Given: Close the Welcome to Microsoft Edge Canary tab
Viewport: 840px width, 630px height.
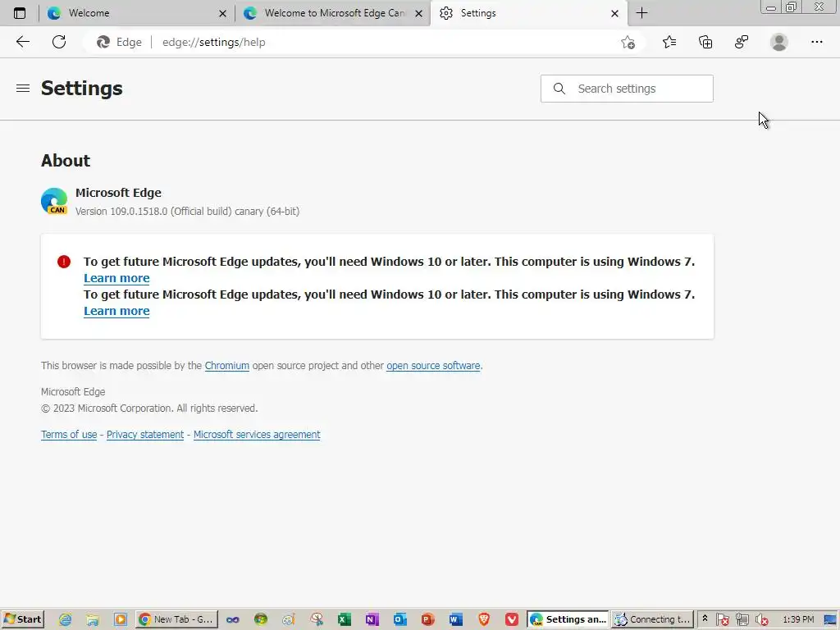Looking at the screenshot, I should pos(419,13).
